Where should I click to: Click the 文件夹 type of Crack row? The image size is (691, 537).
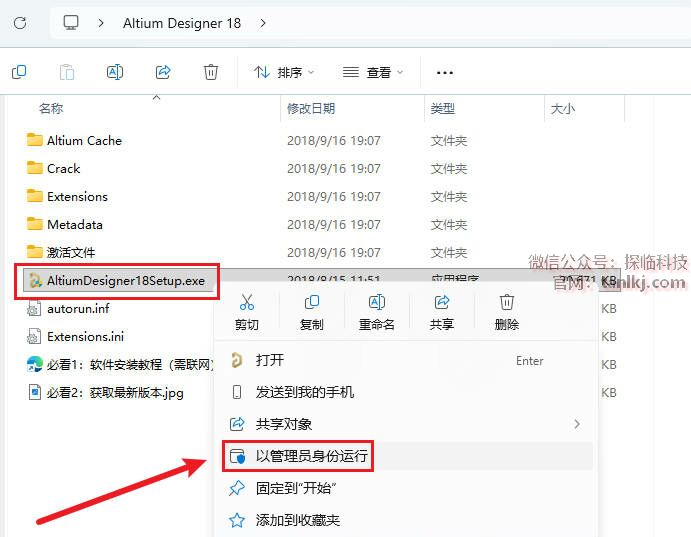tap(449, 169)
